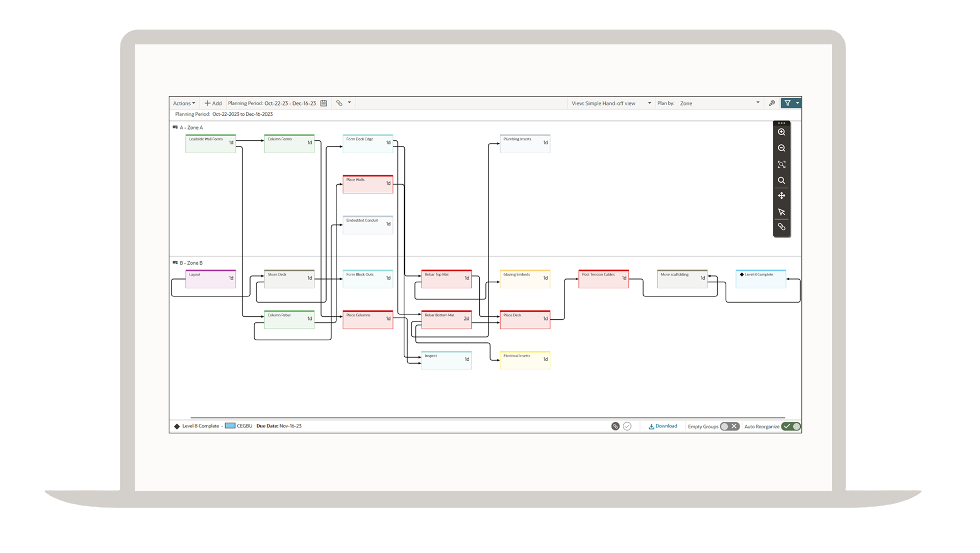Image resolution: width=980 pixels, height=553 pixels.
Task: Click the zoom out magnifier icon
Action: coord(781,148)
